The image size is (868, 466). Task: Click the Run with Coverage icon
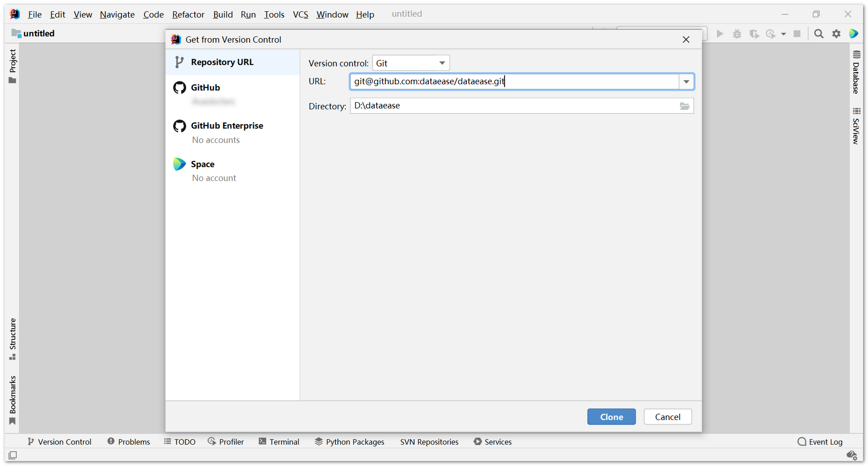tap(754, 34)
